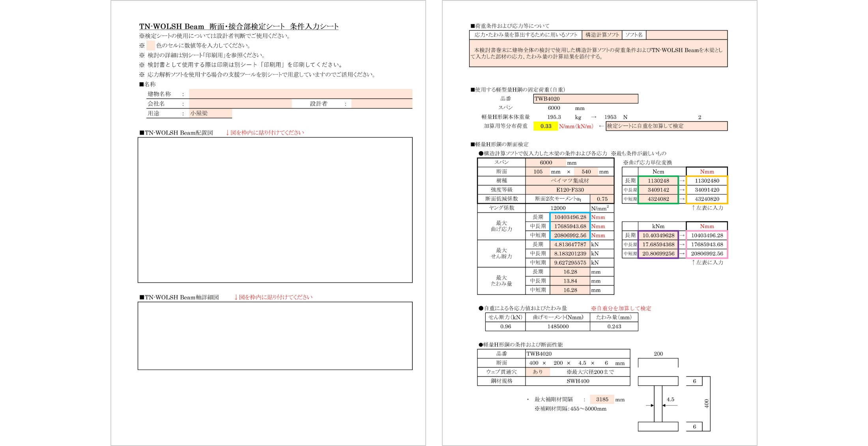
Task: Open the 検定シートに自重を加算して検定 selection cell
Action: tap(666, 126)
